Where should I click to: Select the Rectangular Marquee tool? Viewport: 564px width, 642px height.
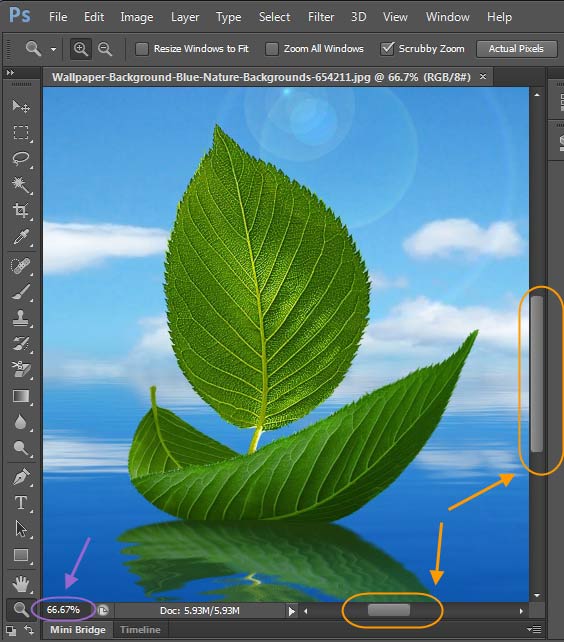coord(20,133)
